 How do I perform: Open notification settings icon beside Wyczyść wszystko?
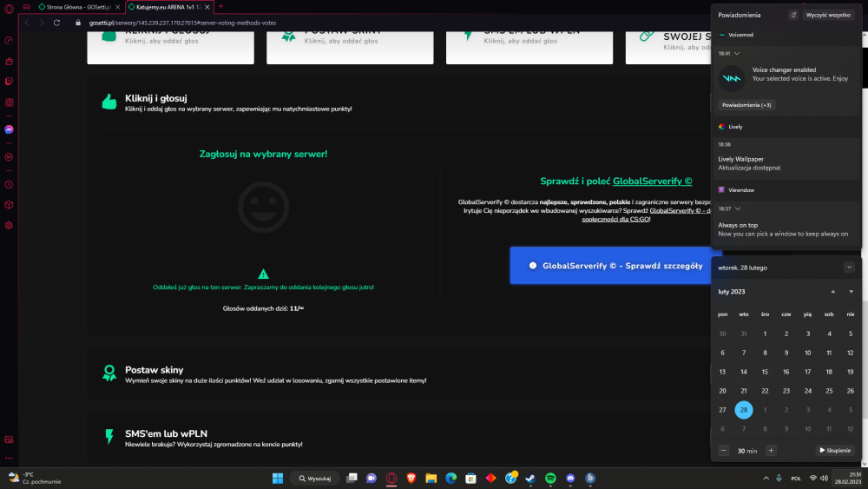click(793, 15)
